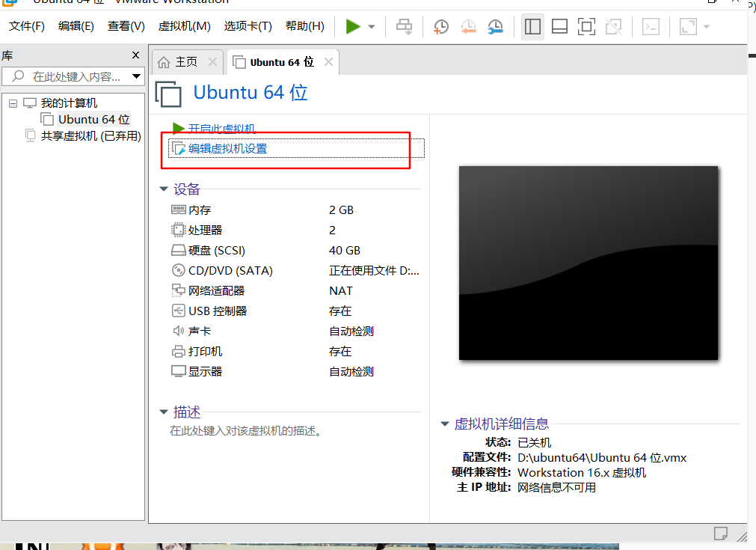The height and width of the screenshot is (550, 756).
Task: Close the 主页 tab
Action: 212,62
